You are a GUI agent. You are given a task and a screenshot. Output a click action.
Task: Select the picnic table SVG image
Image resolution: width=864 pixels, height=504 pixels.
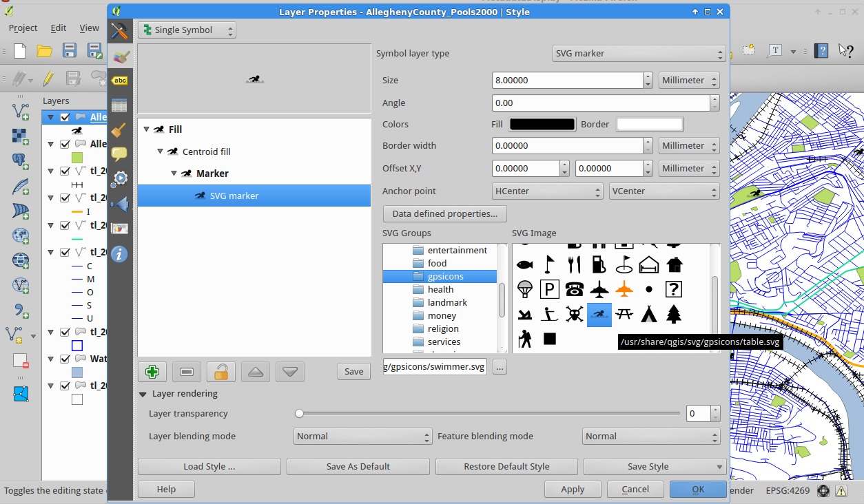point(624,315)
